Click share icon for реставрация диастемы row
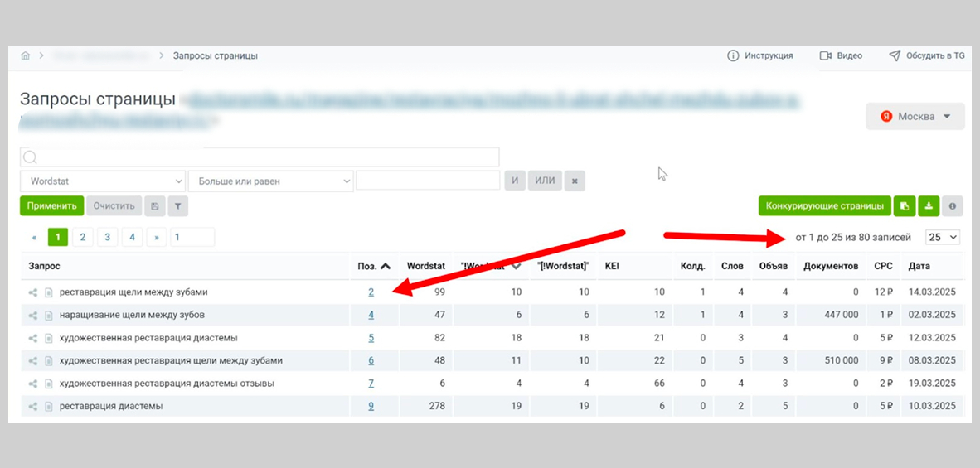The height and width of the screenshot is (468, 980). (32, 406)
